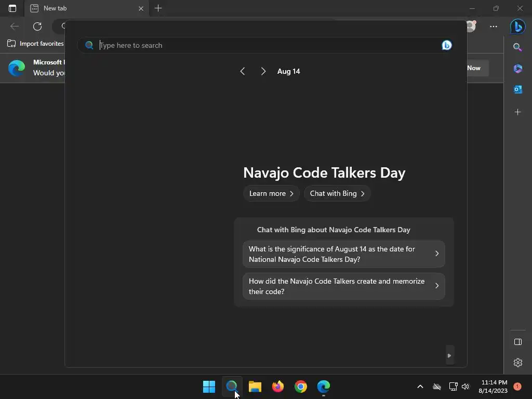This screenshot has width=532, height=399.
Task: Select the August 14 significance question
Action: 344,254
